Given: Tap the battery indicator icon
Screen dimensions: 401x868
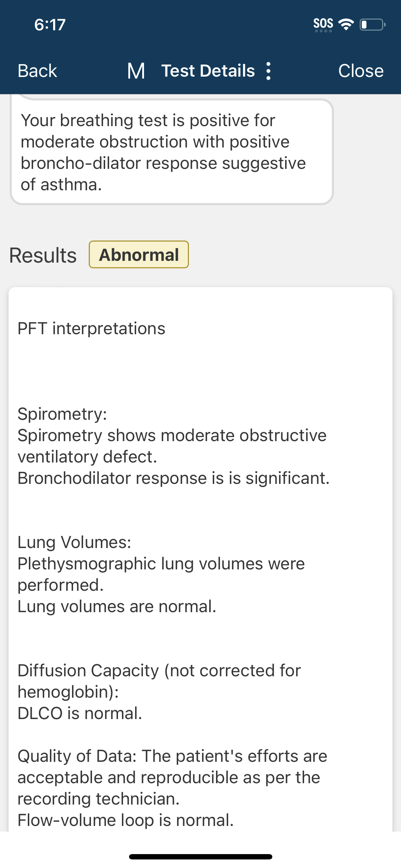Looking at the screenshot, I should (372, 25).
